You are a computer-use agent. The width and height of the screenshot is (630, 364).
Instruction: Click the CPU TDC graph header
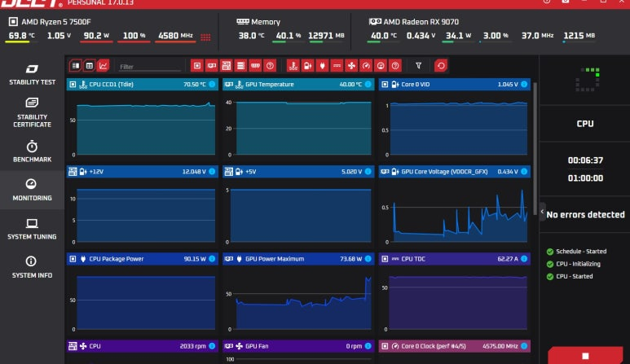pyautogui.click(x=455, y=259)
